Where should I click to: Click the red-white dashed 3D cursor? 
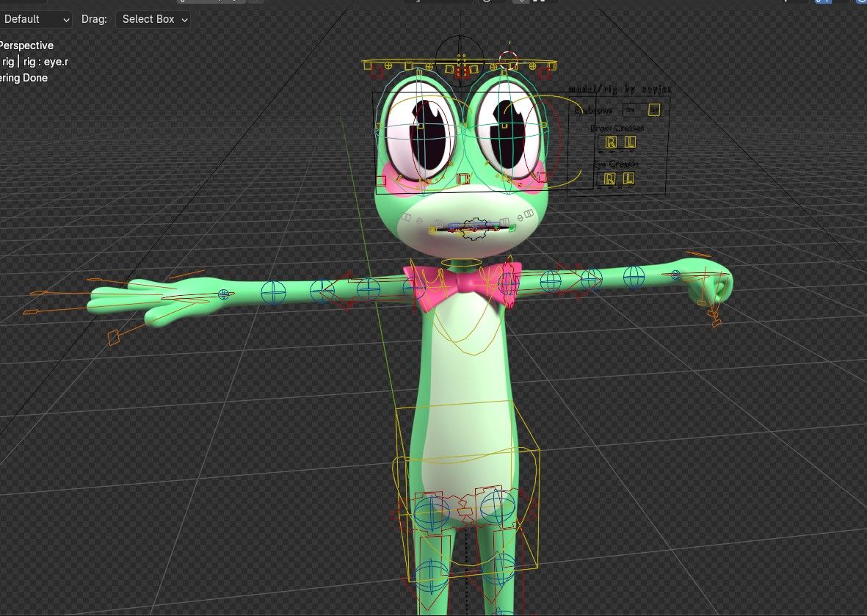point(507,59)
